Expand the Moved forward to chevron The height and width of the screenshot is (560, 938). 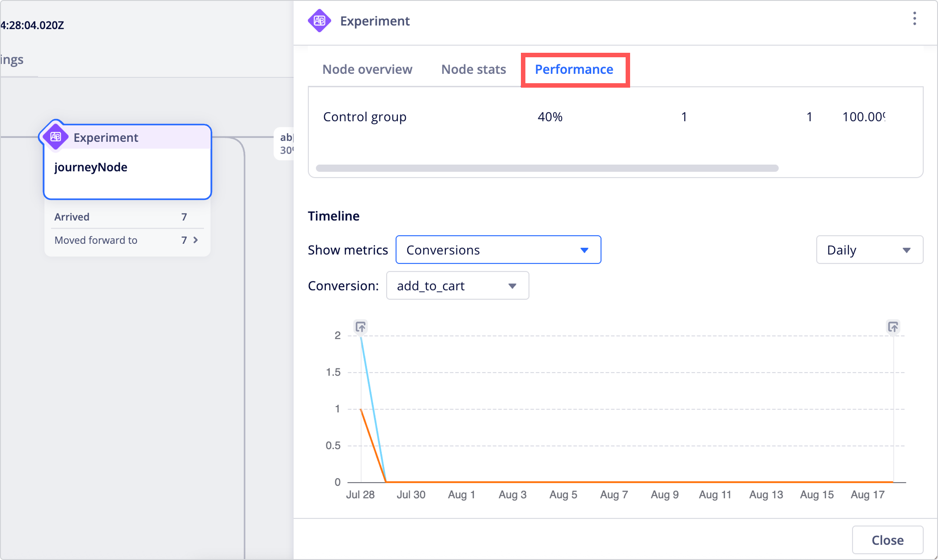(196, 240)
